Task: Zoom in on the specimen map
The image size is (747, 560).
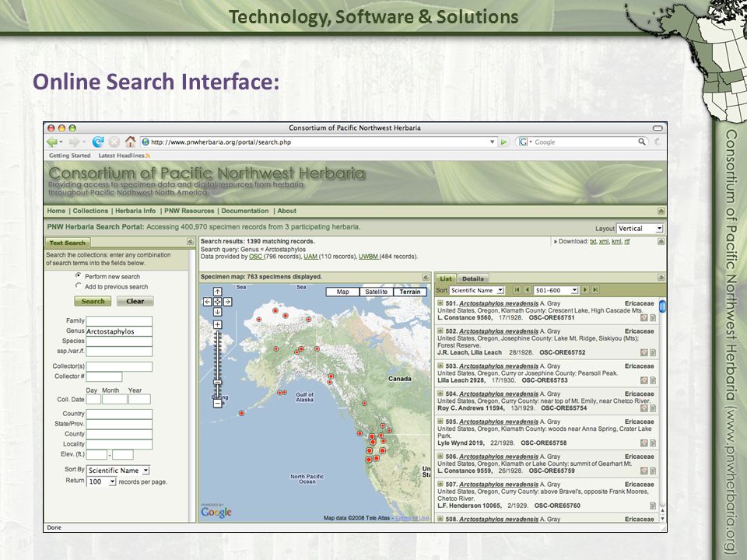Action: 217,325
